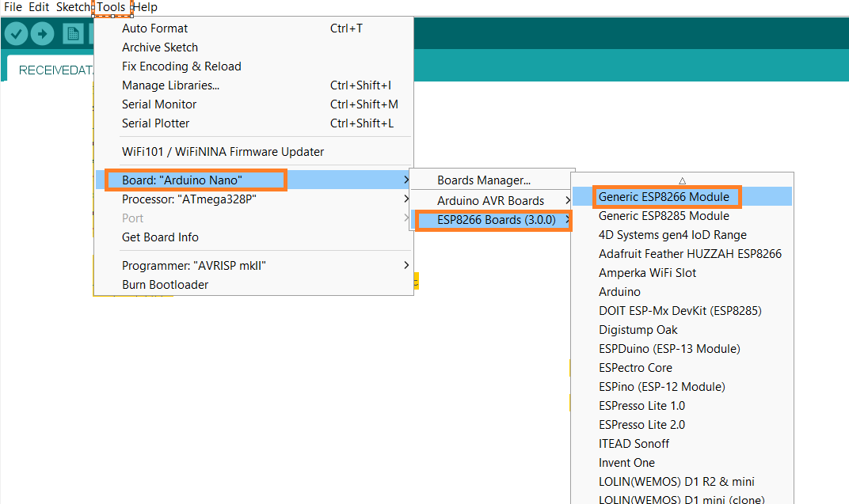This screenshot has width=849, height=504.
Task: Click the Verify checkmark toolbar icon
Action: (x=17, y=34)
